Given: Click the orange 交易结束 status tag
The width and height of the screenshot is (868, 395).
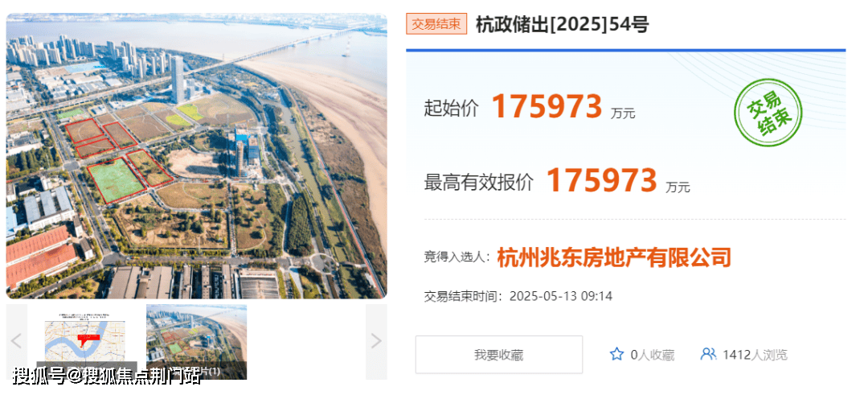Looking at the screenshot, I should tap(436, 24).
